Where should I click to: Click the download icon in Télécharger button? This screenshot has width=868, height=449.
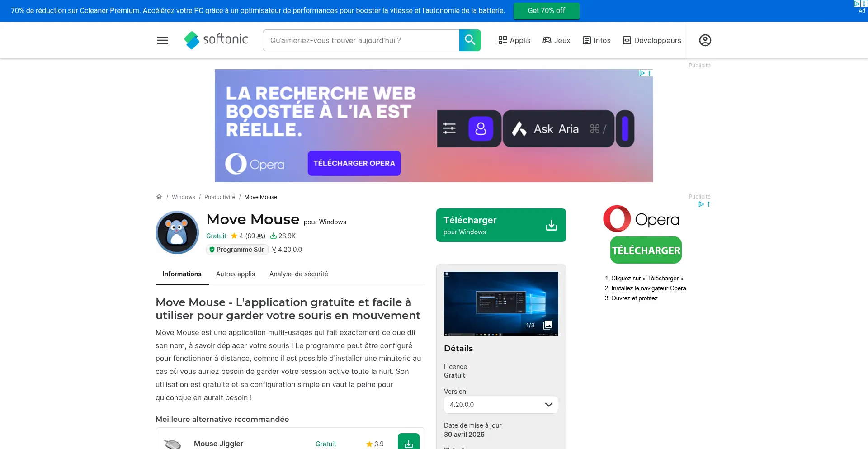point(552,225)
